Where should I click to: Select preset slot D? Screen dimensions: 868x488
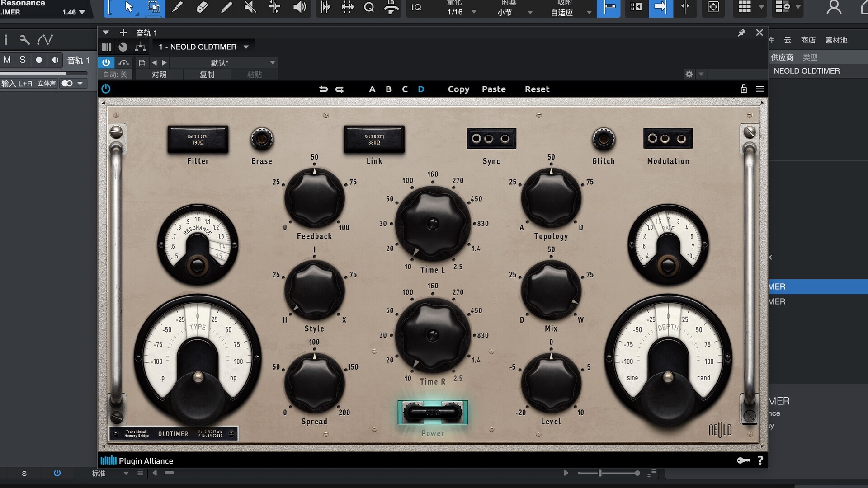pos(421,89)
